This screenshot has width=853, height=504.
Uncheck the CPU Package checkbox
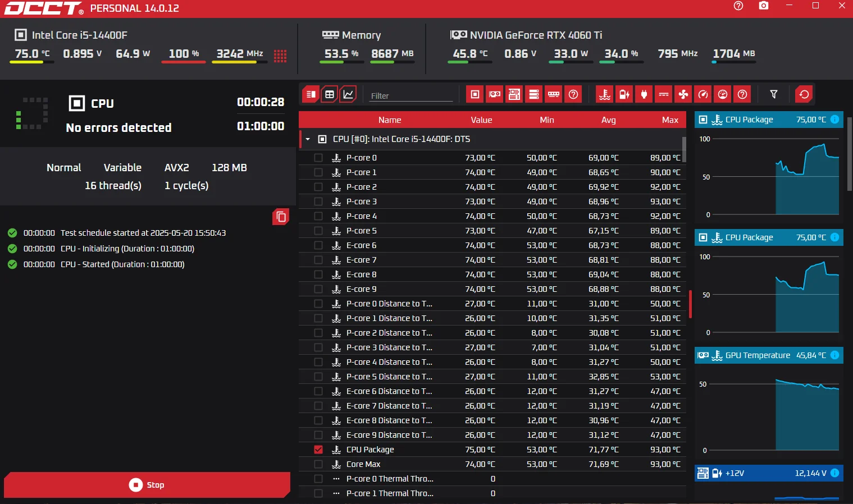pos(318,450)
